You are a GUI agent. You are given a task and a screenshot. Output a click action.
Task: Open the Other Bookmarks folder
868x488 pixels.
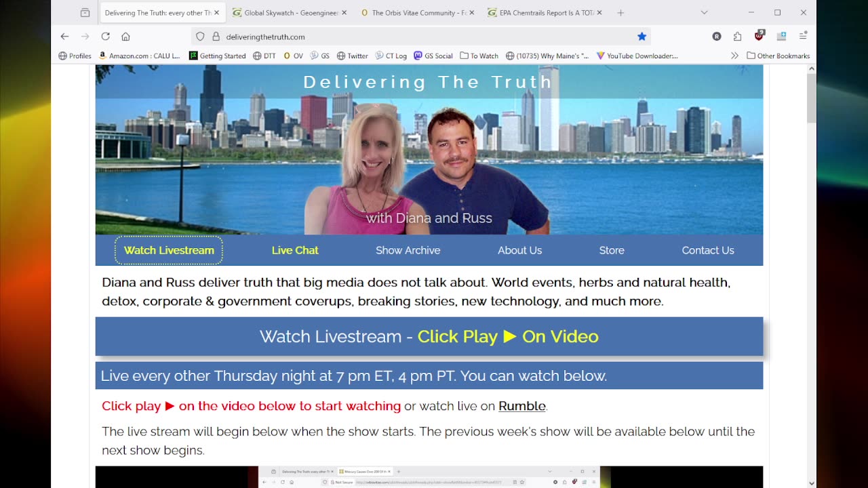778,56
